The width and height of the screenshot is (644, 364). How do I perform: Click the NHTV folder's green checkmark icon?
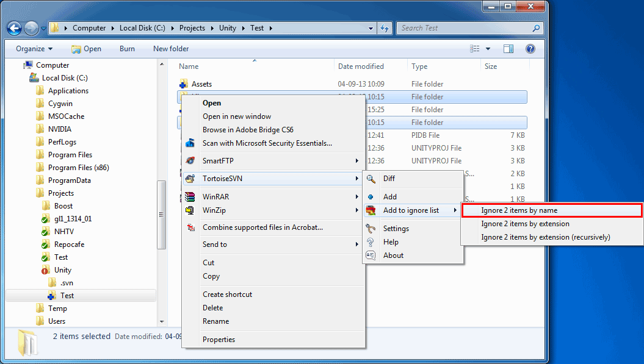[x=45, y=232]
